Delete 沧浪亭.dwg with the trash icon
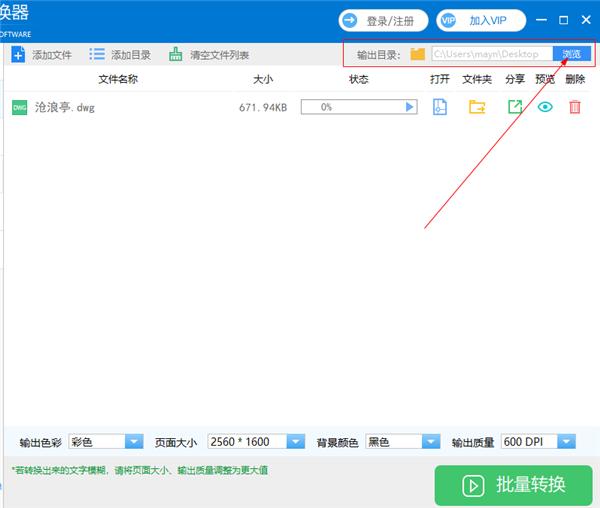Image resolution: width=600 pixels, height=508 pixels. tap(575, 107)
